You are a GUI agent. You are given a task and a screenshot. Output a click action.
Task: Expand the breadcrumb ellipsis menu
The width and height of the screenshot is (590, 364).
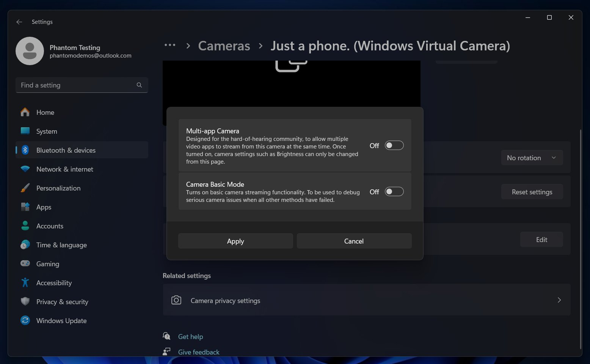[x=170, y=45]
